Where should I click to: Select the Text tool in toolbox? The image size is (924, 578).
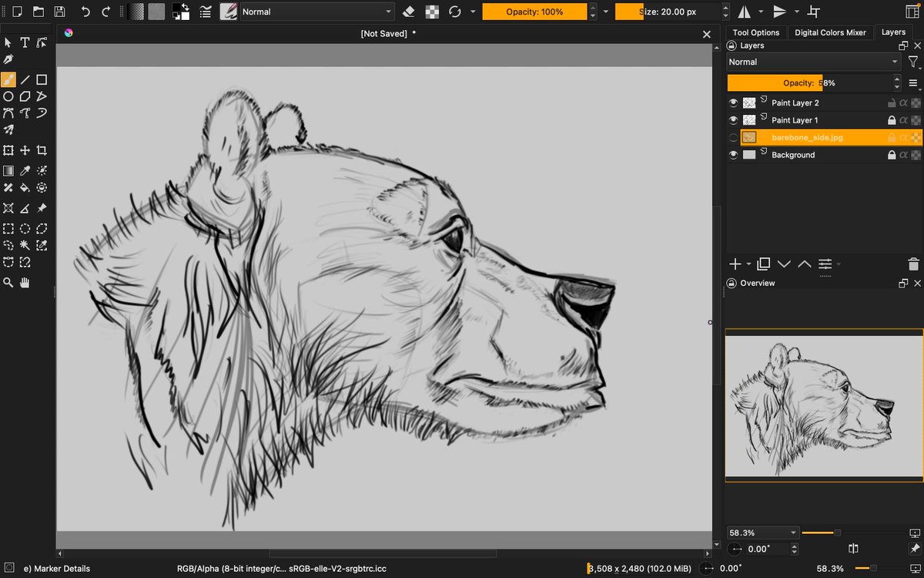(25, 42)
